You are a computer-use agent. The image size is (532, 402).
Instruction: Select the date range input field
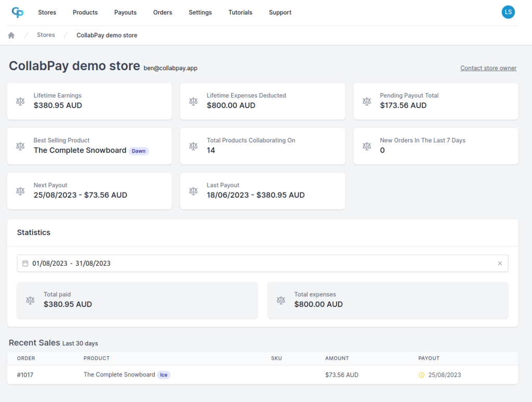(x=260, y=264)
